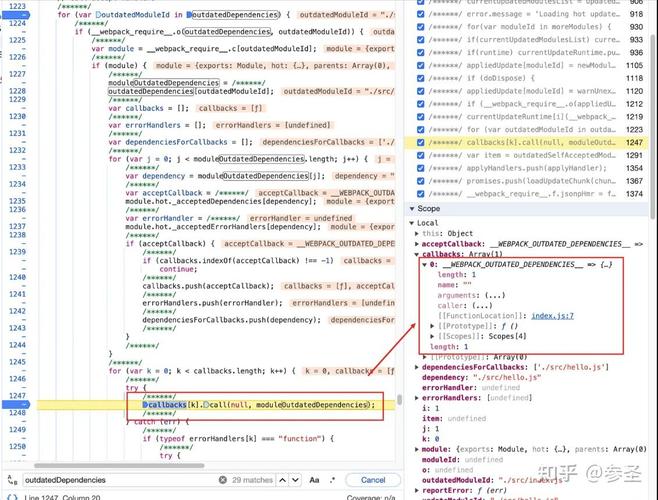The width and height of the screenshot is (658, 500).
Task: Click the code editor vertical scrollbar thumb
Action: pyautogui.click(x=399, y=400)
